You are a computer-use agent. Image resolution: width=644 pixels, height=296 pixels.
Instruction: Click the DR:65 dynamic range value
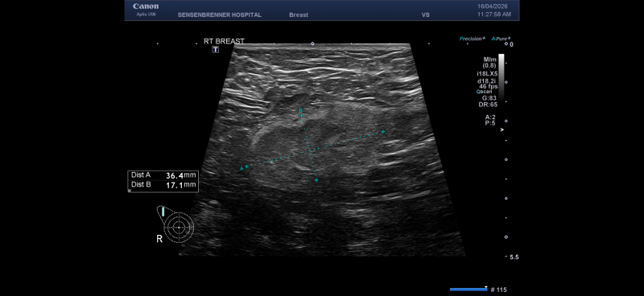click(x=488, y=105)
